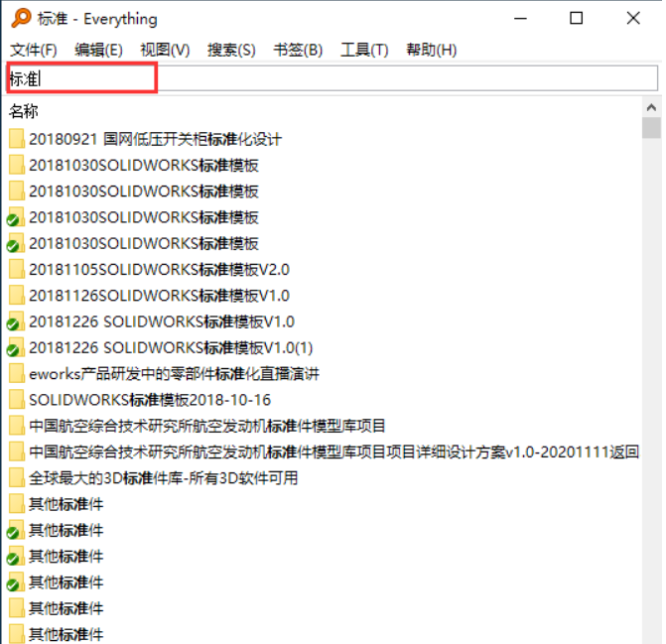
Task: Click the scrollbar up arrow
Action: click(651, 108)
